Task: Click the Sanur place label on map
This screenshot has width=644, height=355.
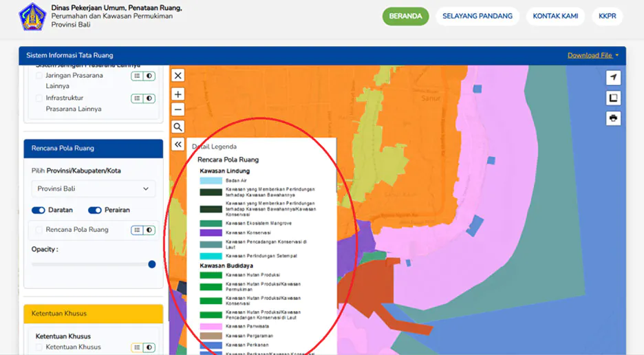Action: (x=431, y=98)
